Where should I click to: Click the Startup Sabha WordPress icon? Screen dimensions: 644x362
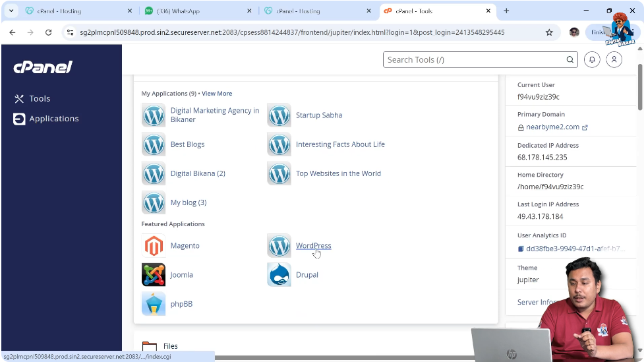279,115
